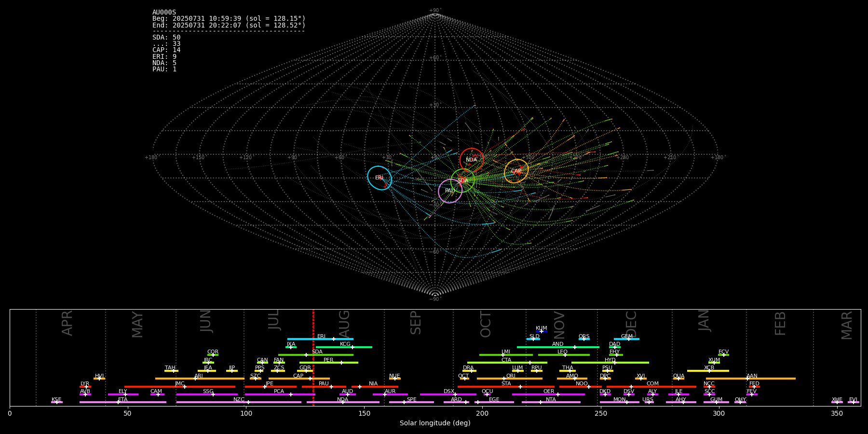
Task: Click the APR month label in timeline
Action: coord(67,323)
